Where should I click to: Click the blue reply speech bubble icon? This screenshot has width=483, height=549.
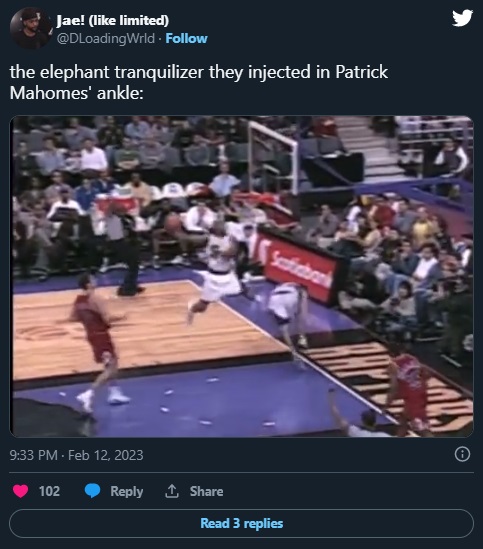92,491
